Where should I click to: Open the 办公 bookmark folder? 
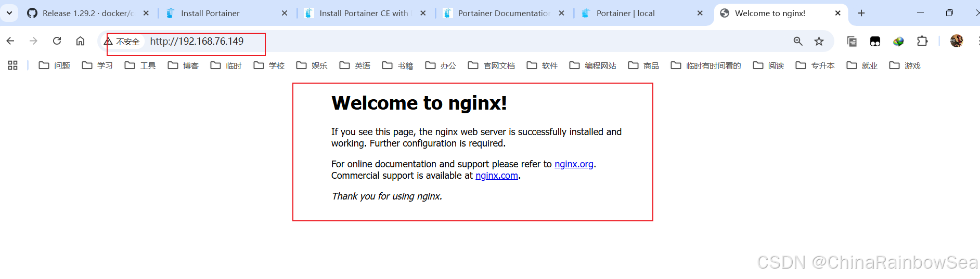[441, 65]
